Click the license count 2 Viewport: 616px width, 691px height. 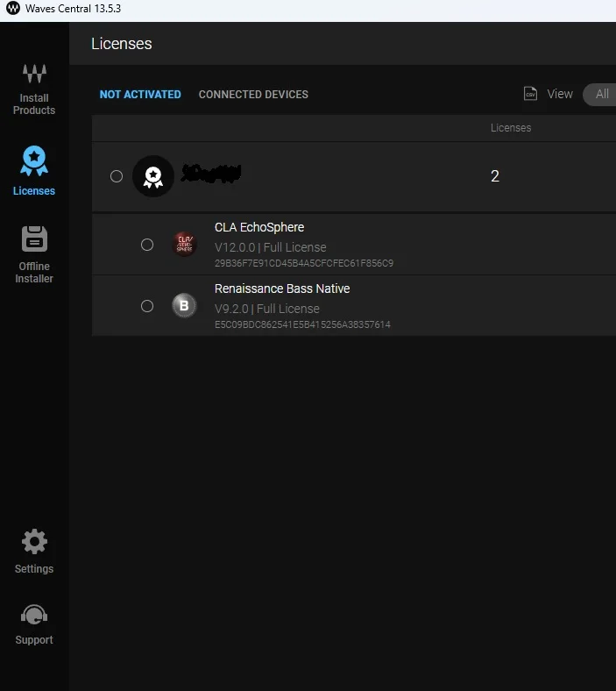point(495,176)
